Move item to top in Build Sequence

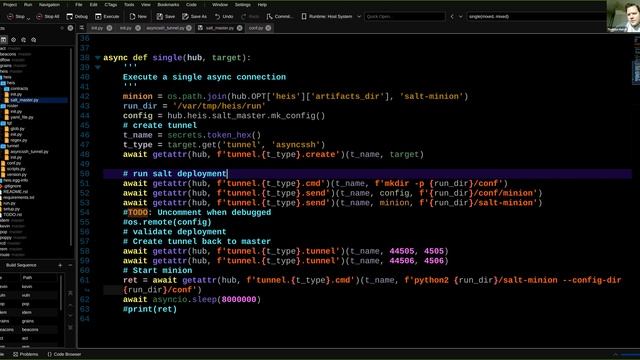point(70,293)
